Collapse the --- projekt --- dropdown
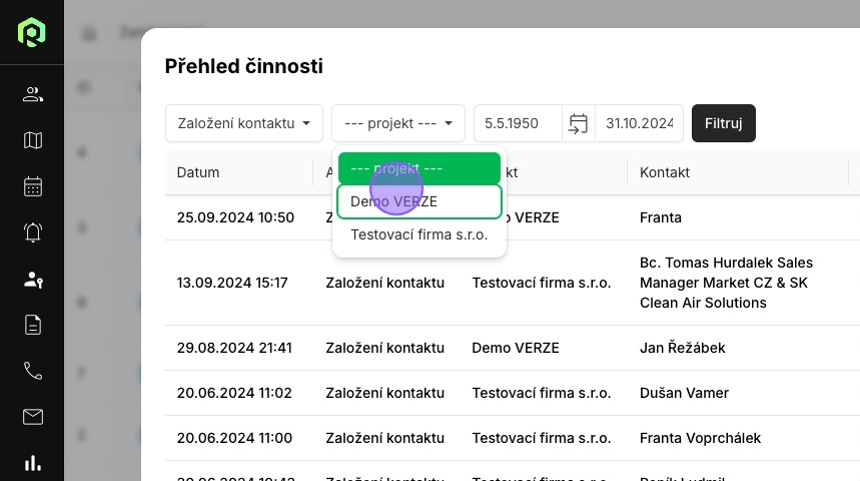 pyautogui.click(x=398, y=123)
